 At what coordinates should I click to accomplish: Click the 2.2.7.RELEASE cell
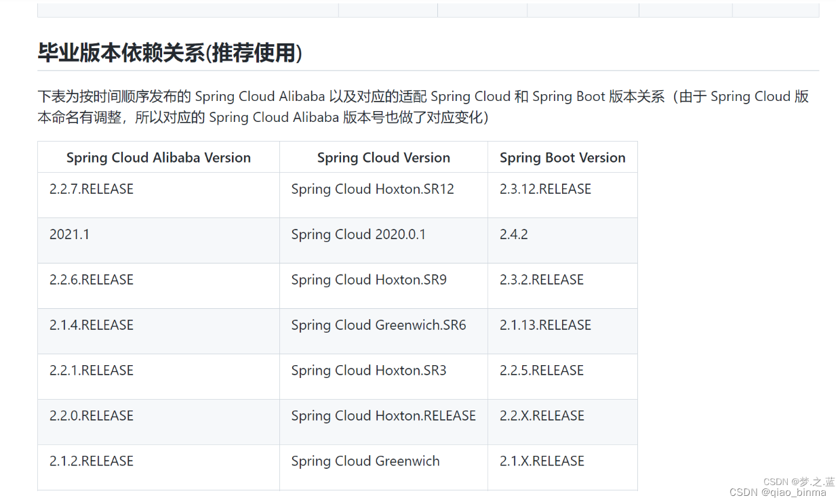coord(159,195)
